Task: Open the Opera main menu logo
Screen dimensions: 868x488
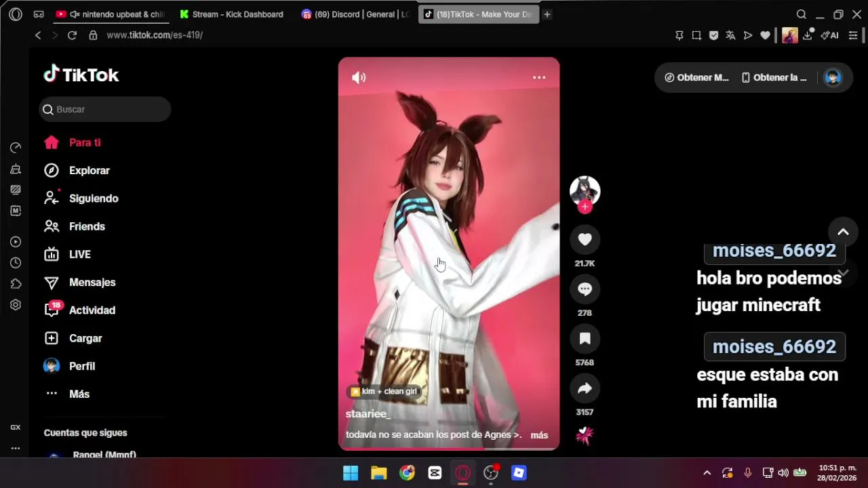Action: pyautogui.click(x=16, y=14)
